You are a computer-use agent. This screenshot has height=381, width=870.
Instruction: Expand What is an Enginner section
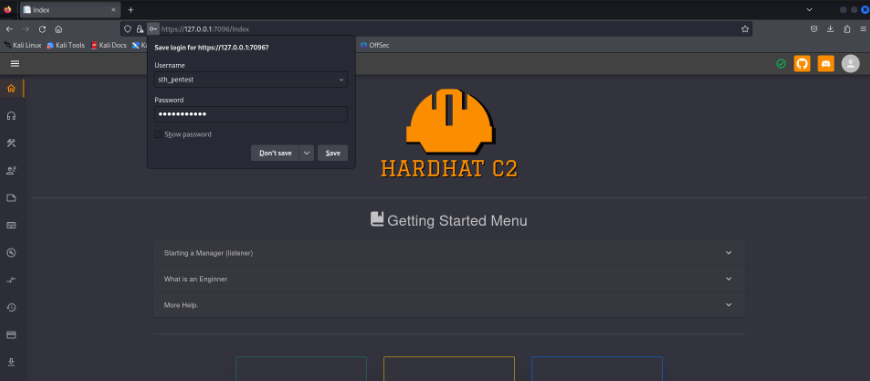coord(449,279)
